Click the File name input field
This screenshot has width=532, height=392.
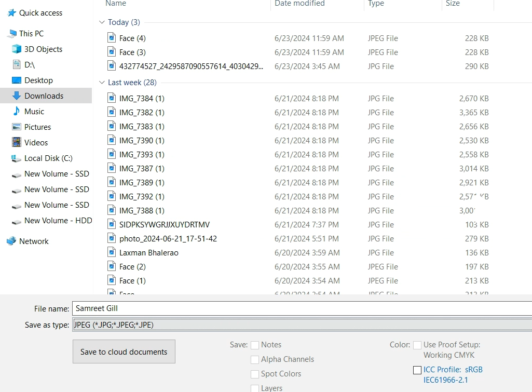click(301, 308)
